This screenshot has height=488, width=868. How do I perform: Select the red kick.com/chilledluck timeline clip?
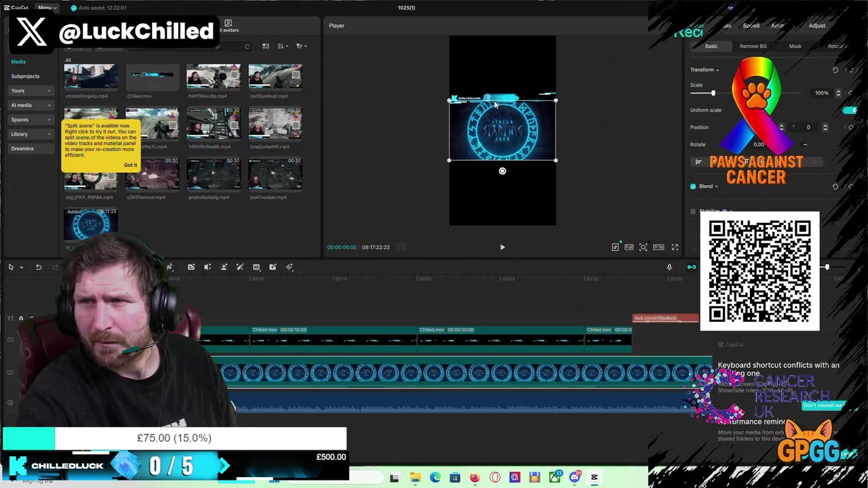(665, 318)
